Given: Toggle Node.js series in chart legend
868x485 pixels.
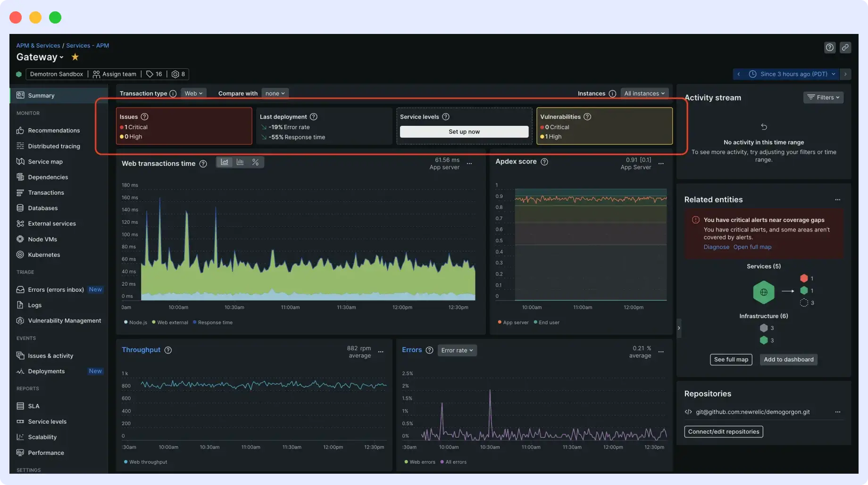Looking at the screenshot, I should coord(135,322).
